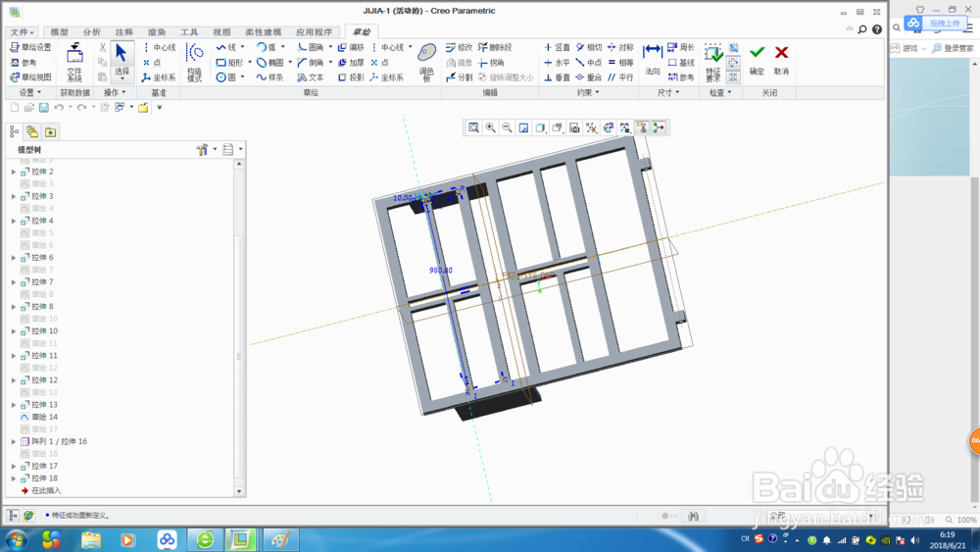Switch to the 模型 ribbon tab
This screenshot has height=552, width=980.
click(x=59, y=32)
